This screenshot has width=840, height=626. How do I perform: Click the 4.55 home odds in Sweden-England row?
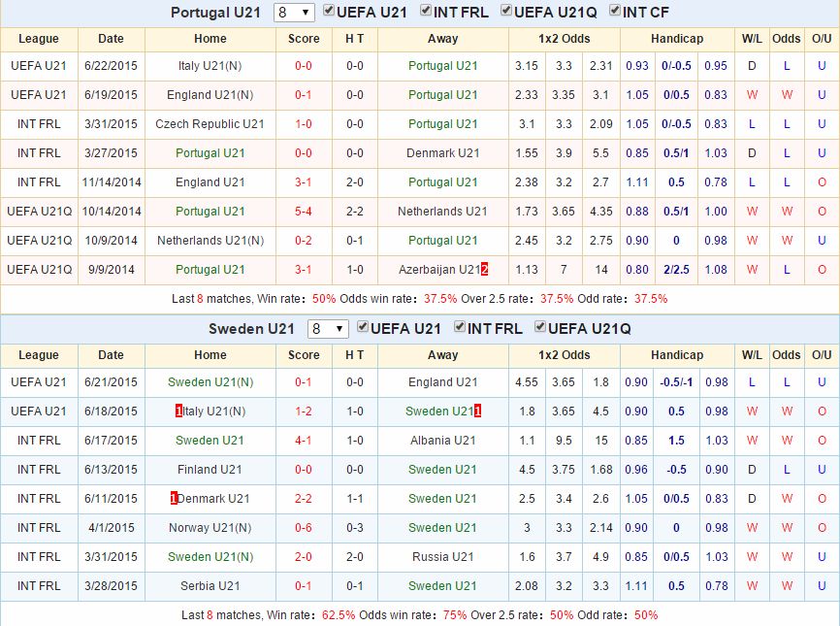tap(527, 382)
